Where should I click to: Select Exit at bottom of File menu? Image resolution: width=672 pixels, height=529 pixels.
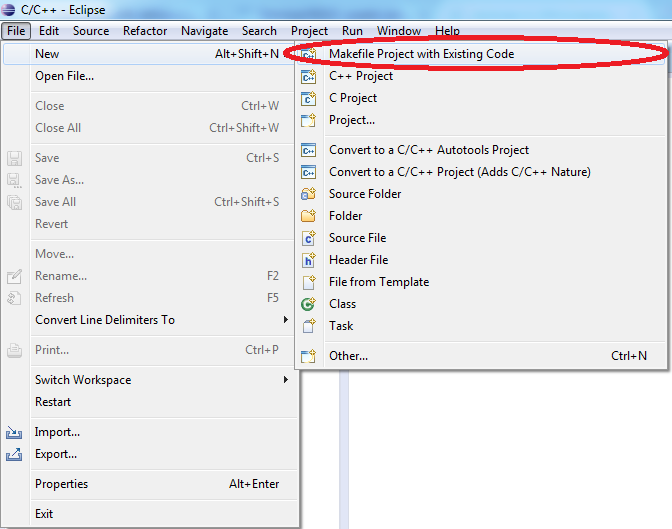pyautogui.click(x=44, y=514)
